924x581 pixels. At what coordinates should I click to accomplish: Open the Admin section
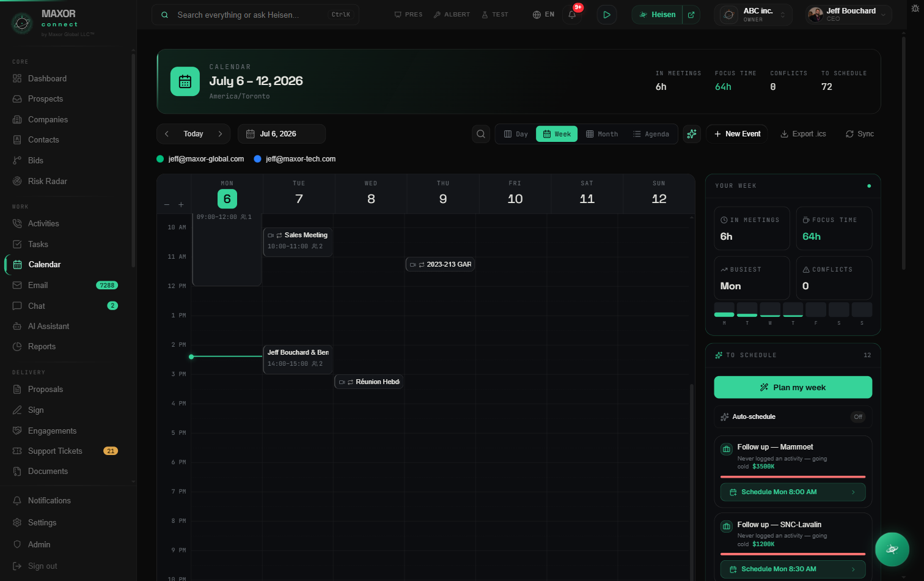click(x=67, y=544)
